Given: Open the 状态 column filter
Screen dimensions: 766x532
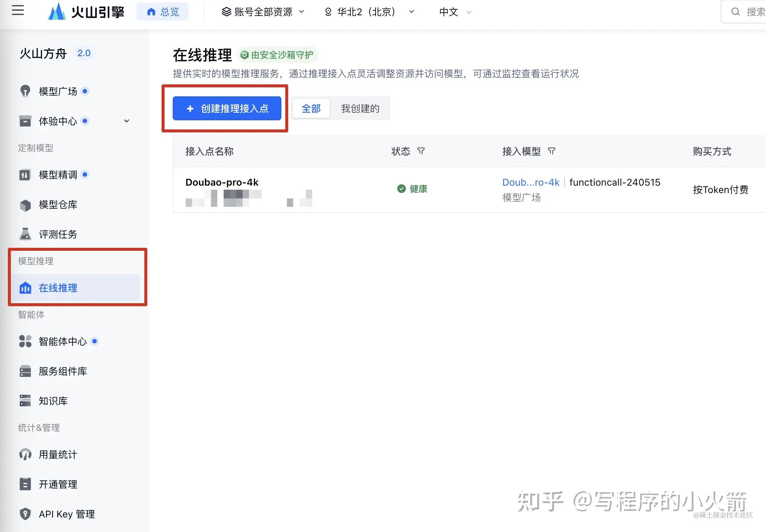Looking at the screenshot, I should click(421, 151).
